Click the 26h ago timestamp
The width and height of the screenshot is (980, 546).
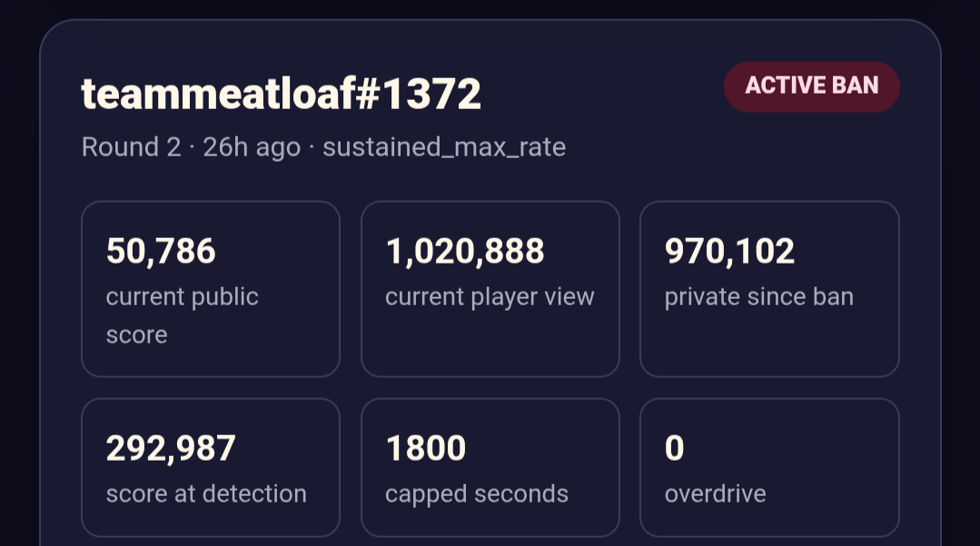(x=252, y=147)
